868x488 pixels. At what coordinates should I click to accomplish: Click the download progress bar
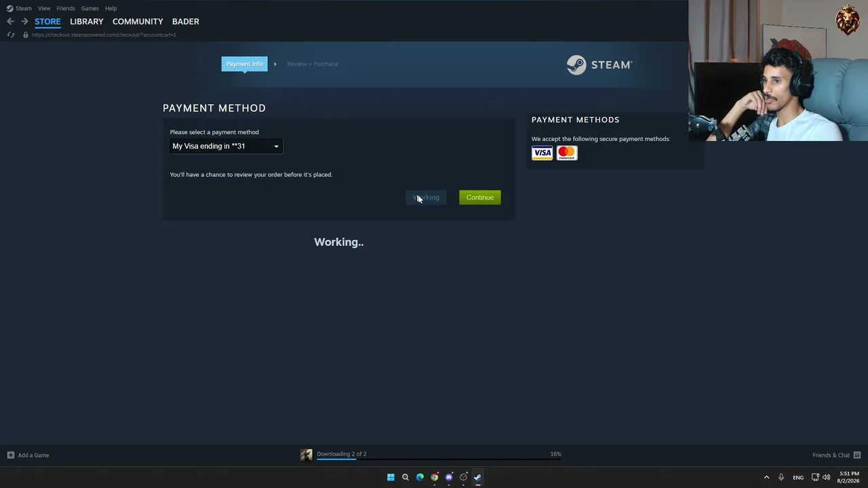coord(439,460)
